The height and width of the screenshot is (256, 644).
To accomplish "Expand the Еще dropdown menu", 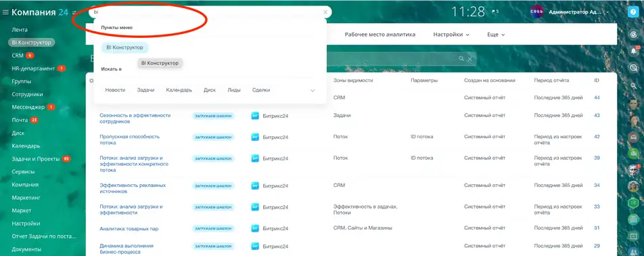I will click(x=496, y=35).
